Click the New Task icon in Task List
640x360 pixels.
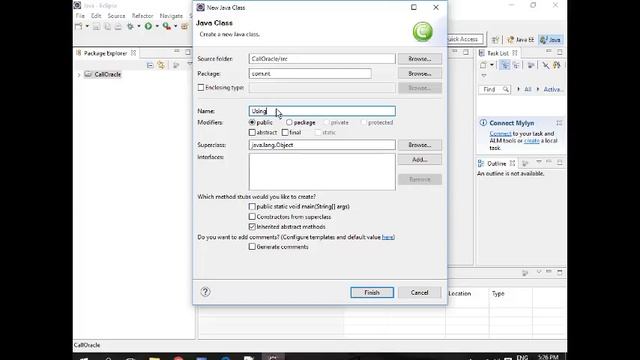pyautogui.click(x=483, y=65)
